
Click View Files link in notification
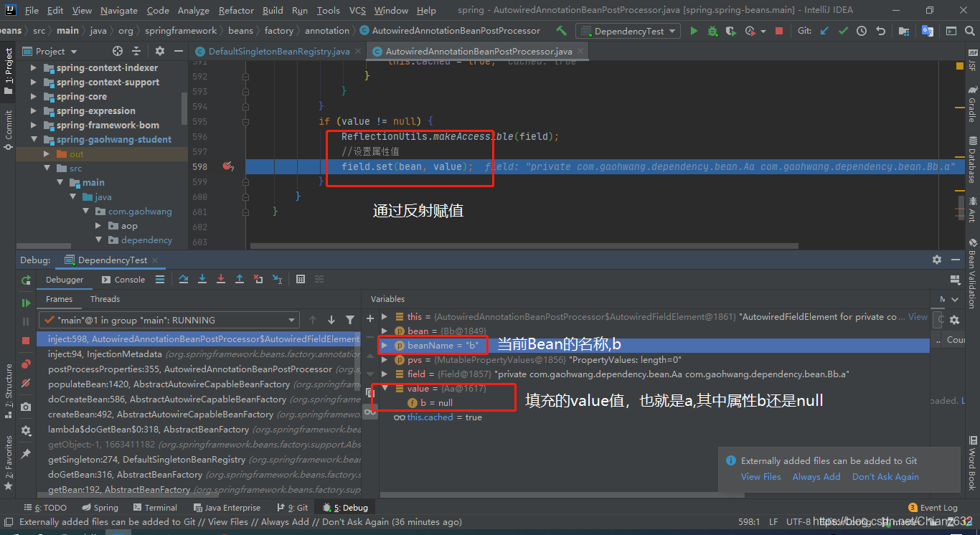[x=761, y=476]
